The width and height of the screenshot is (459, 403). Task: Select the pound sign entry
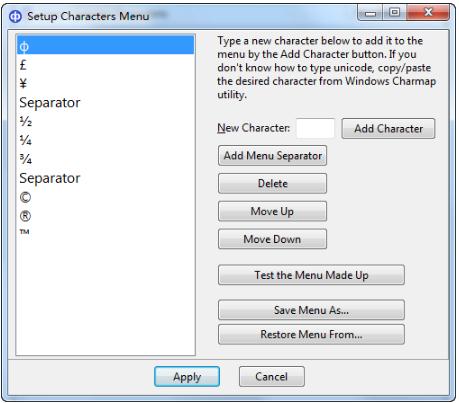(105, 65)
